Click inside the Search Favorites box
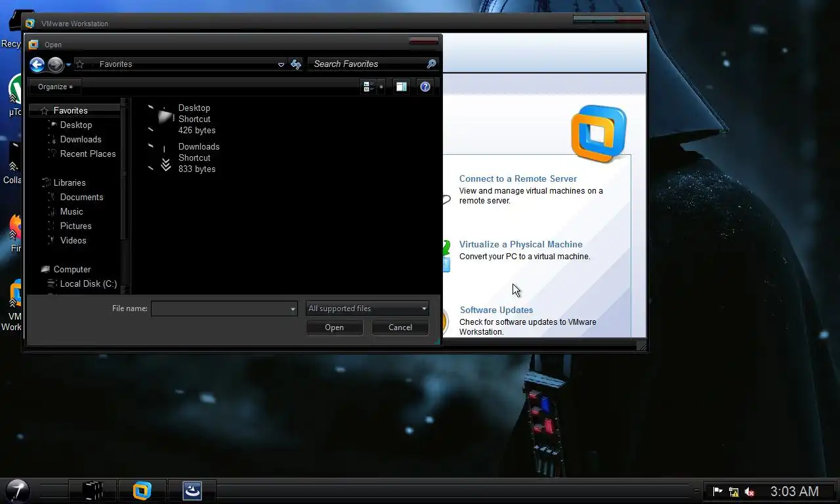 (366, 64)
